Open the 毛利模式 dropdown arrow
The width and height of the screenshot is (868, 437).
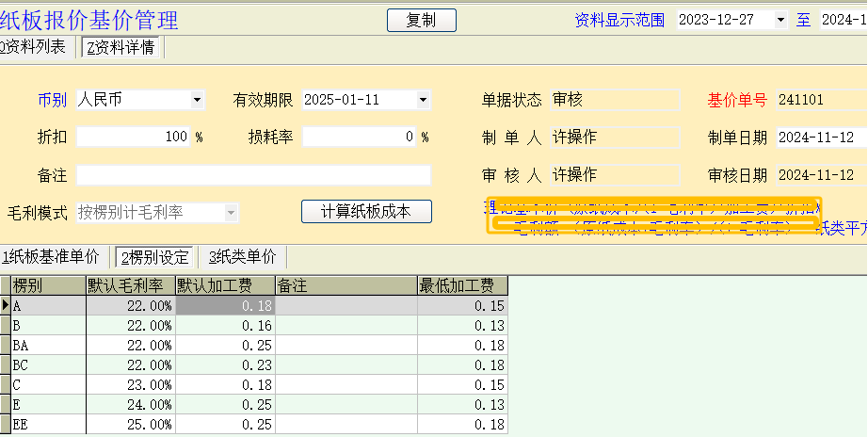[232, 213]
